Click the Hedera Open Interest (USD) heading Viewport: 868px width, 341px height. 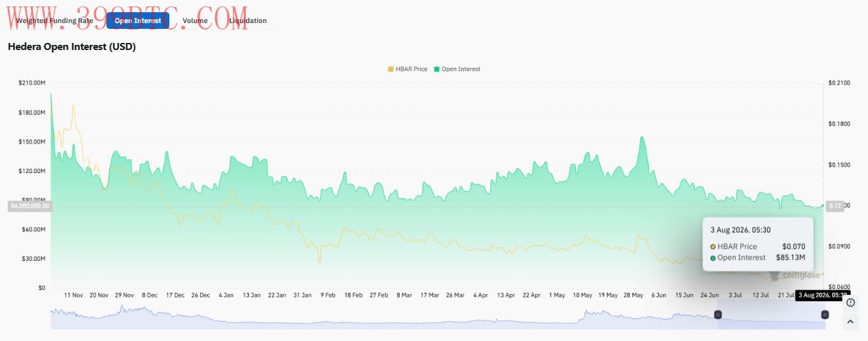coord(72,47)
